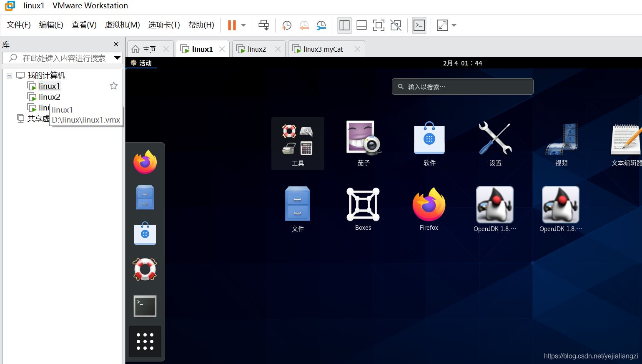
Task: Click the GNOME clock 2月4 01:44
Action: pyautogui.click(x=462, y=63)
